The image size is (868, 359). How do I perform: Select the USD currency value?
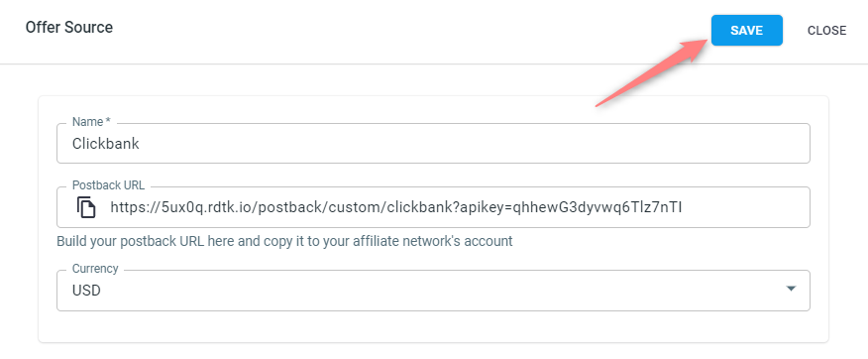[86, 291]
